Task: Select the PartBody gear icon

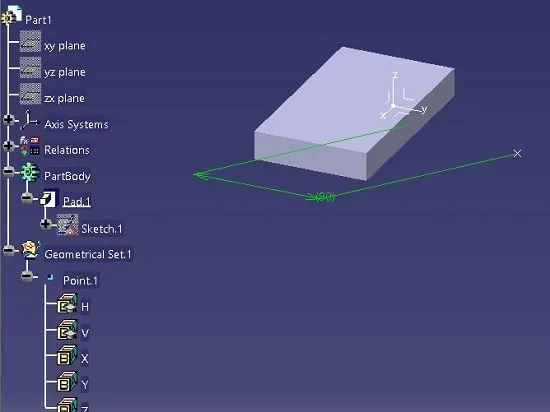Action: 30,172
